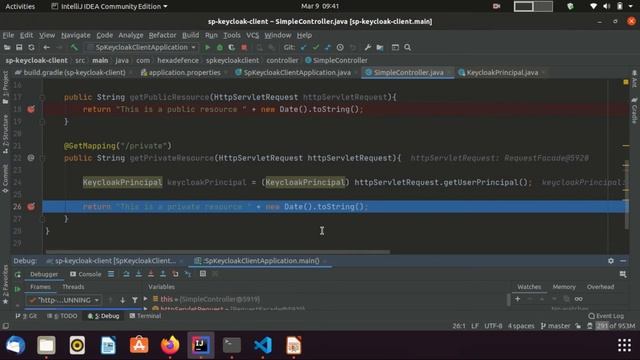The width and height of the screenshot is (640, 360).
Task: Click hexadefence breadcrumb in navigation bar
Action: [x=178, y=60]
